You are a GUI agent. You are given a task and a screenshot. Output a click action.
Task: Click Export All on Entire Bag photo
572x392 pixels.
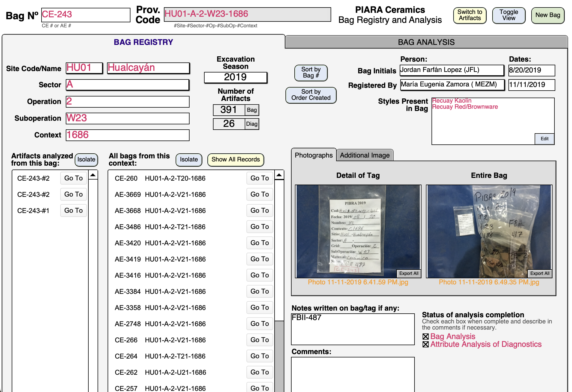[x=540, y=273]
